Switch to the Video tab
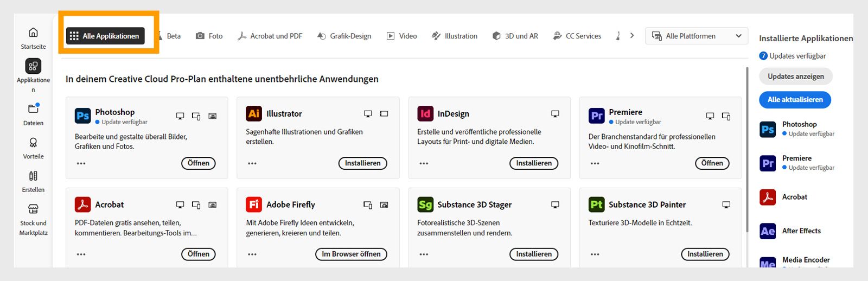This screenshot has height=281, width=868. pos(401,36)
